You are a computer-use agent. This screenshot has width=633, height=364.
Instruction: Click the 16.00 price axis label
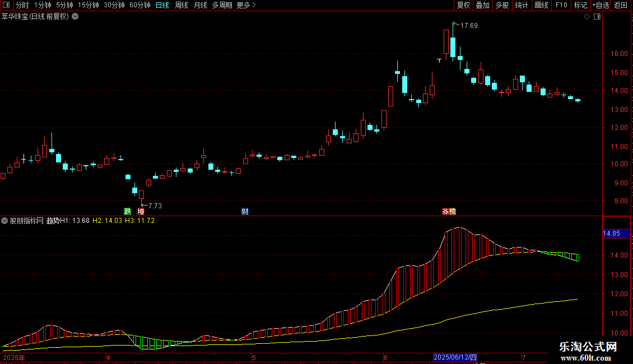point(619,54)
